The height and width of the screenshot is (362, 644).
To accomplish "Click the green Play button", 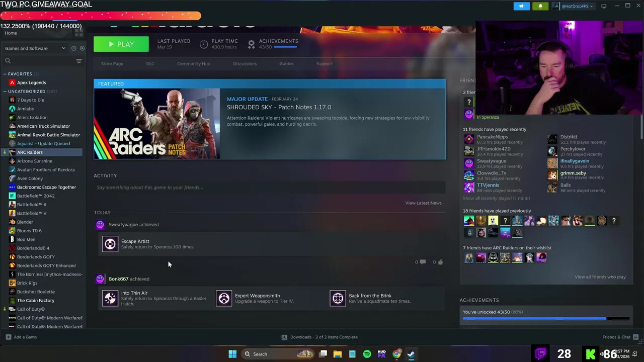I will [121, 44].
